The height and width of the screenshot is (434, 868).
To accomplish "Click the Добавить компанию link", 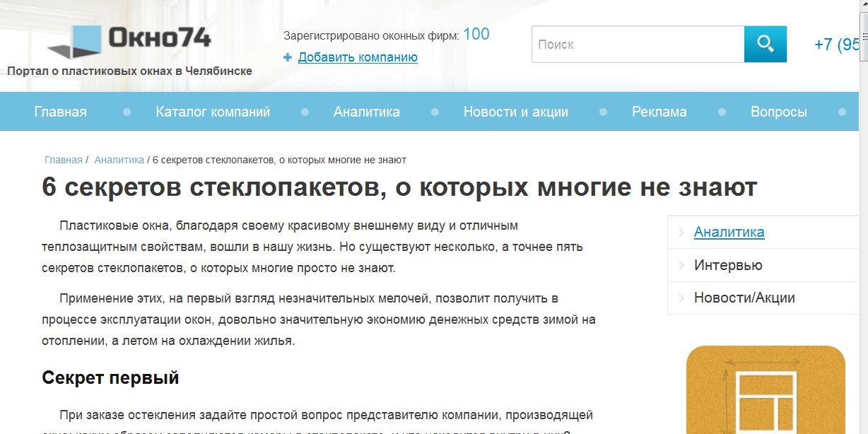I will point(358,57).
